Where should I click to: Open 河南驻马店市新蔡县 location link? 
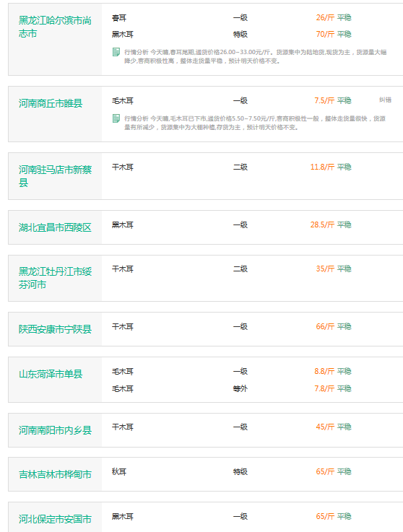55,176
